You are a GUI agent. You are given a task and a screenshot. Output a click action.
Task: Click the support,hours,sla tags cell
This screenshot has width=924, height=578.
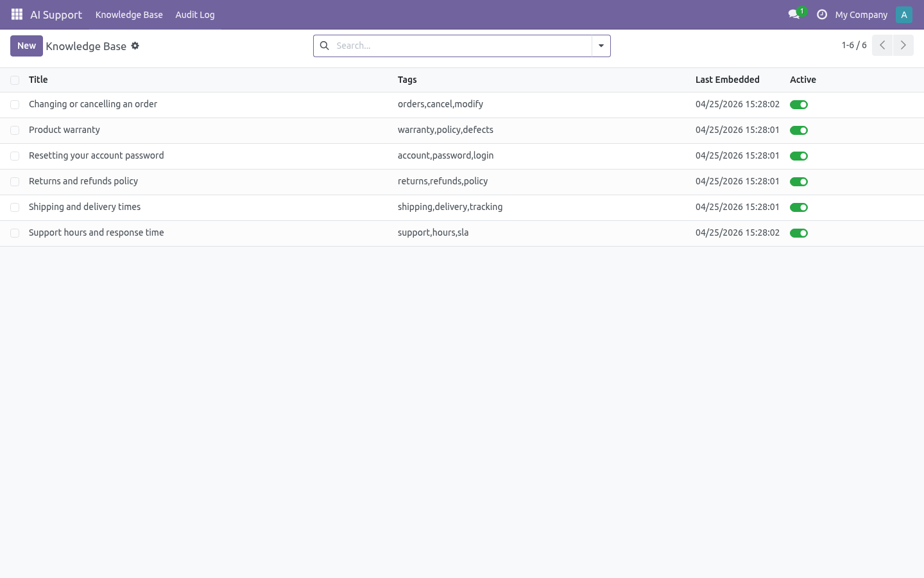click(433, 232)
